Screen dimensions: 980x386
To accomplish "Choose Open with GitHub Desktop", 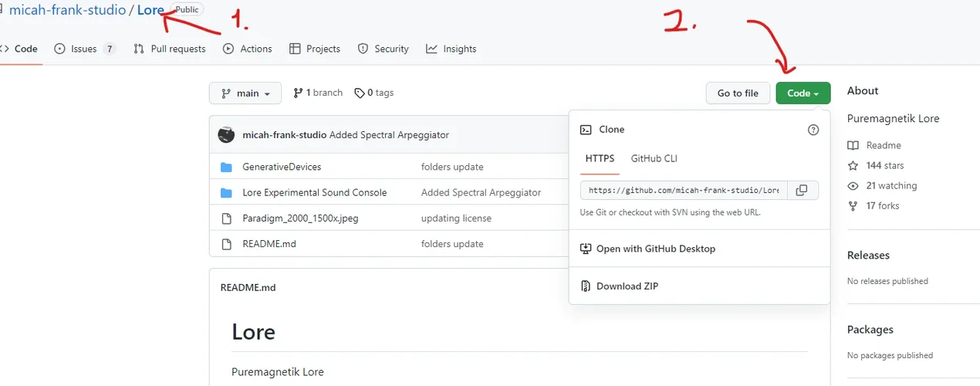I will click(x=647, y=249).
